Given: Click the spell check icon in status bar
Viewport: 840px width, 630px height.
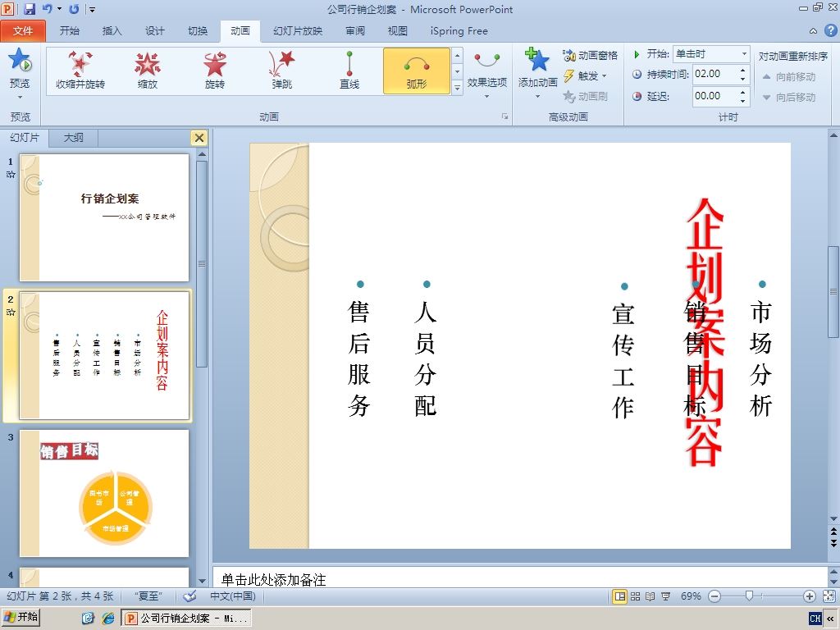Looking at the screenshot, I should click(x=189, y=596).
